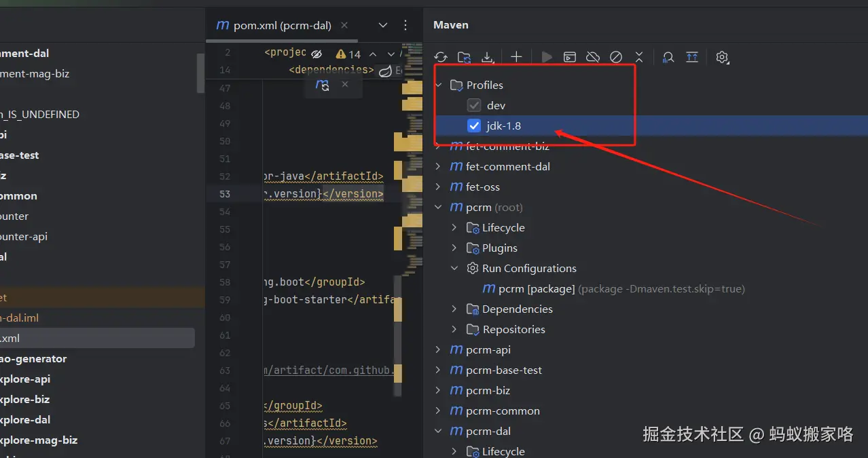Screen dimensions: 868x458
Task: Open Maven dependency analyzer icon
Action: pyautogui.click(x=668, y=57)
